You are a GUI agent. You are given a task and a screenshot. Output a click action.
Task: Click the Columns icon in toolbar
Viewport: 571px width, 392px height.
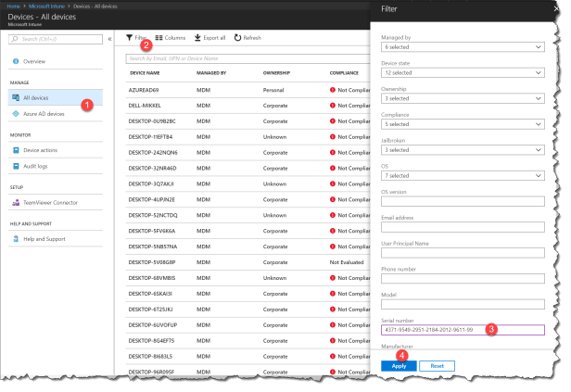coord(159,37)
